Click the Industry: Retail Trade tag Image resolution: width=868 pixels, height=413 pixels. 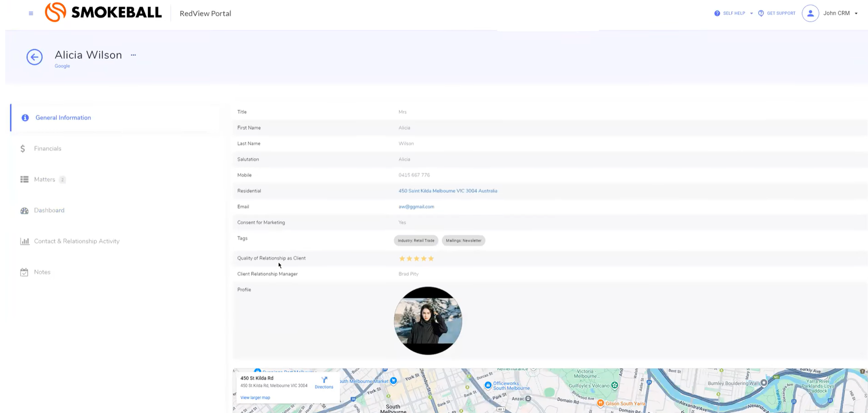[416, 241]
